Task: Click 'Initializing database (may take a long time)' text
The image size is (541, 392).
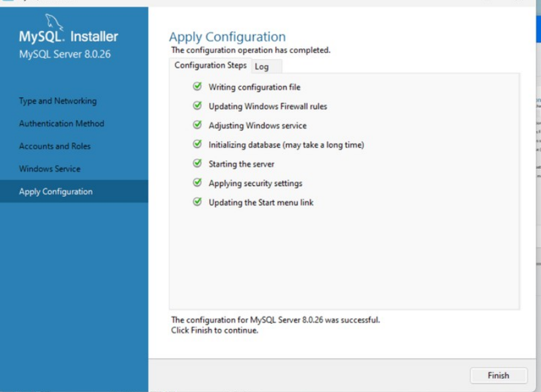Action: point(286,145)
